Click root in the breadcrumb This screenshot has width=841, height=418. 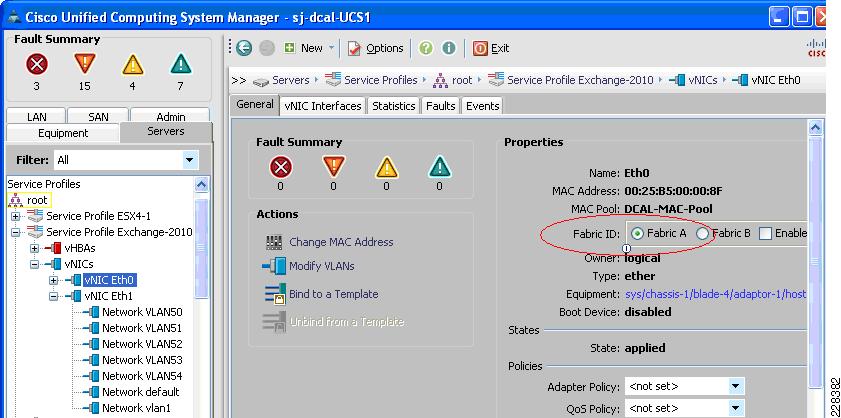tap(462, 80)
